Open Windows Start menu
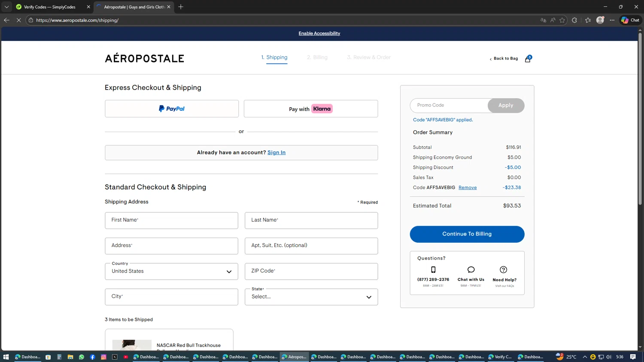Viewport: 644px width, 362px height. 6,357
